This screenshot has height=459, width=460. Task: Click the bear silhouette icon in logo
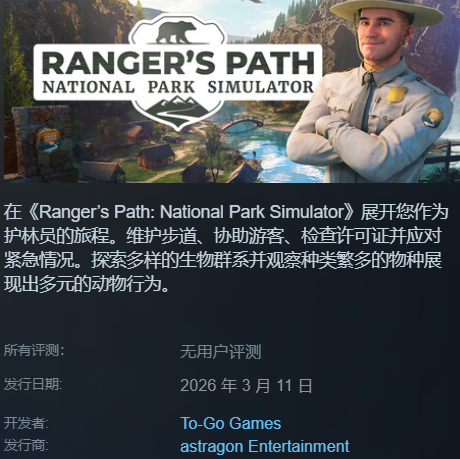[x=176, y=32]
